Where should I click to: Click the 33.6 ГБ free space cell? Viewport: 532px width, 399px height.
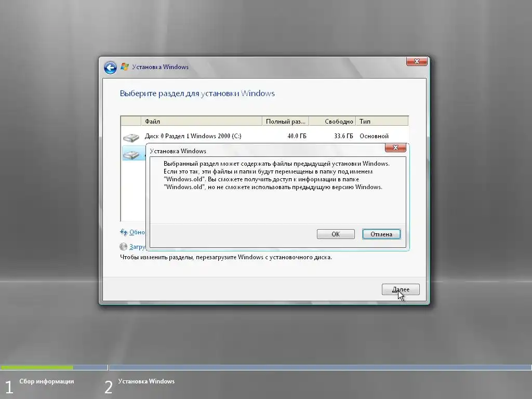[x=343, y=136]
